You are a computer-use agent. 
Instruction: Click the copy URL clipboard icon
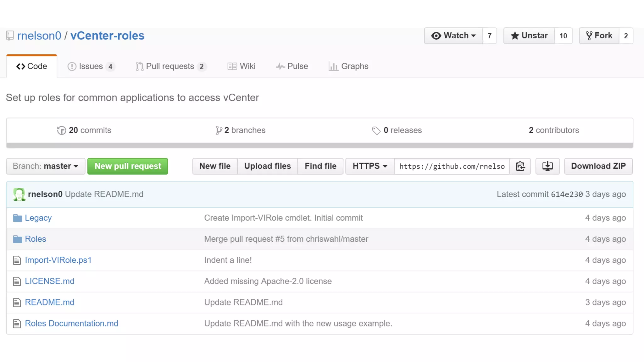(x=520, y=166)
